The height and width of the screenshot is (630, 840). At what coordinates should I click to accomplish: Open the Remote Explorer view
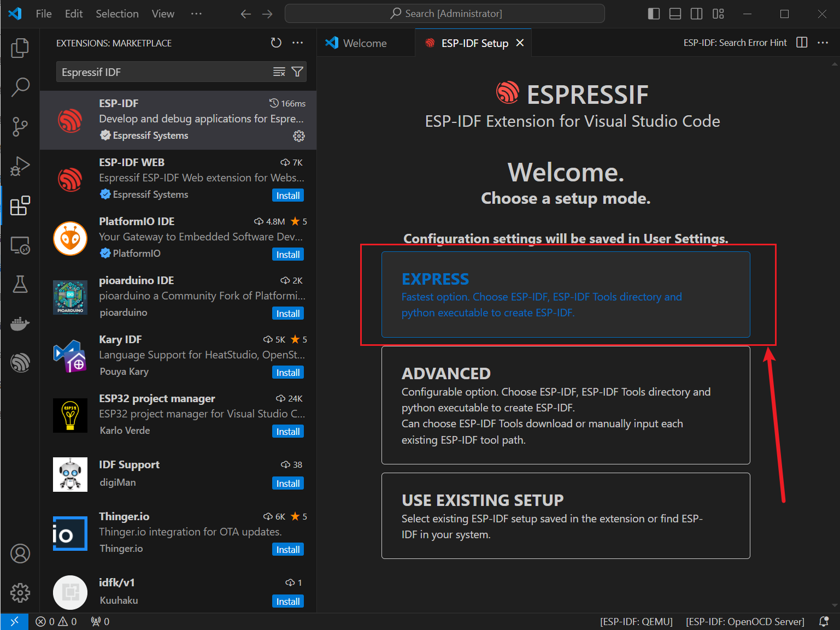[20, 245]
